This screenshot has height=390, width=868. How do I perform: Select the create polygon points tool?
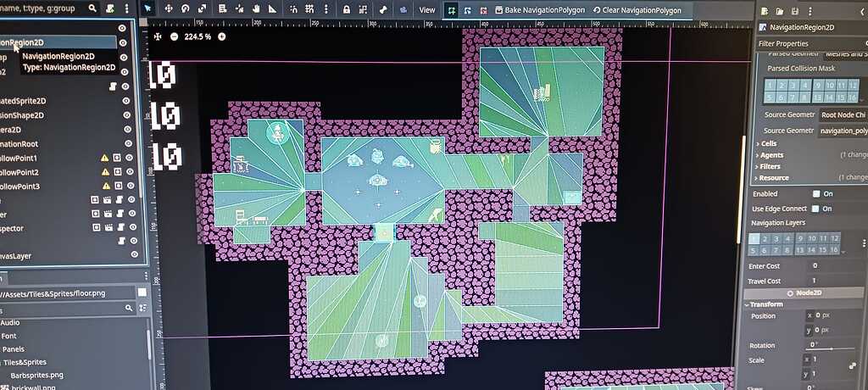452,10
